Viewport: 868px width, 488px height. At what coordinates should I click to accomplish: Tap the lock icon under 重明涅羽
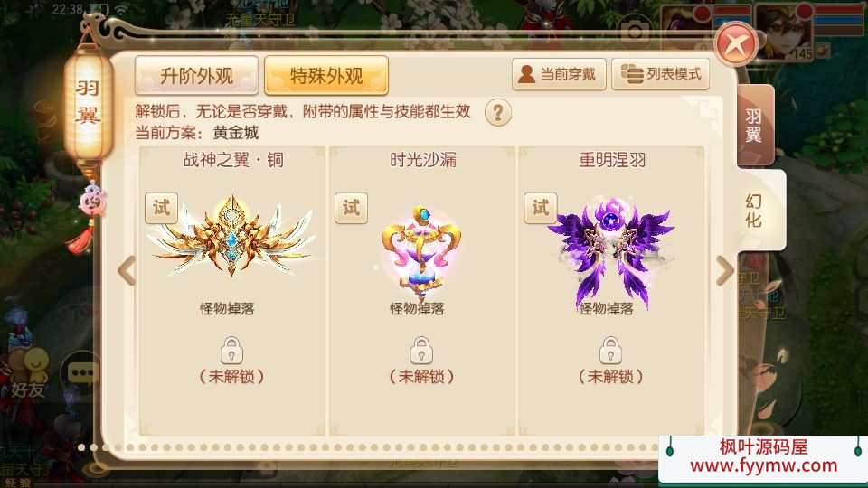coord(610,350)
